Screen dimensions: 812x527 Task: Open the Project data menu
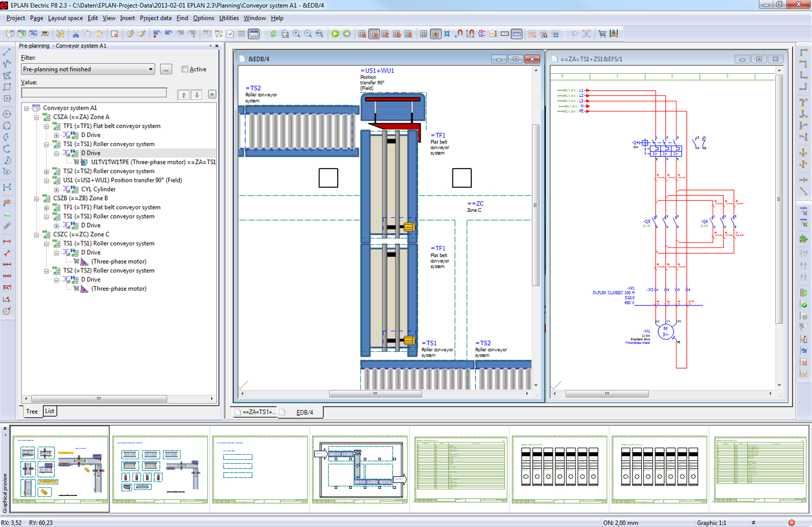point(155,18)
